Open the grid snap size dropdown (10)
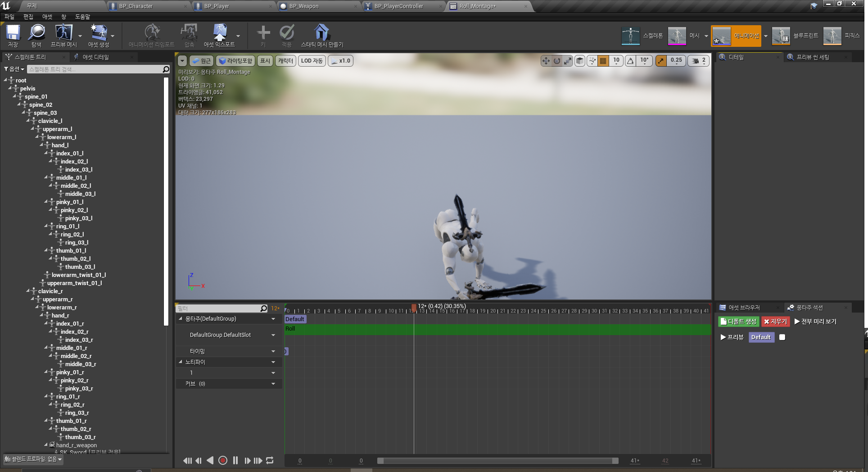868x472 pixels. (x=616, y=61)
